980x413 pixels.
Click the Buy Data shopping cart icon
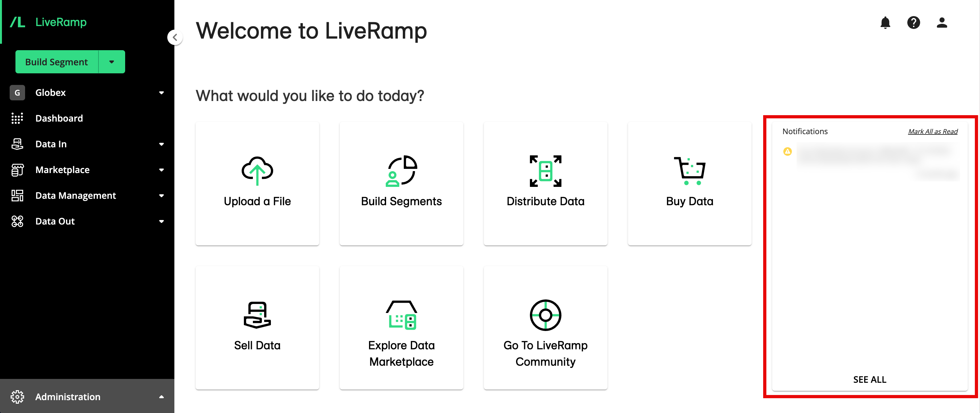[x=689, y=171]
